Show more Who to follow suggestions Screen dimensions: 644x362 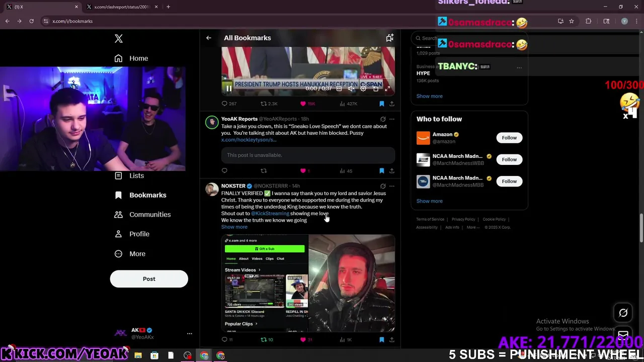click(x=430, y=201)
